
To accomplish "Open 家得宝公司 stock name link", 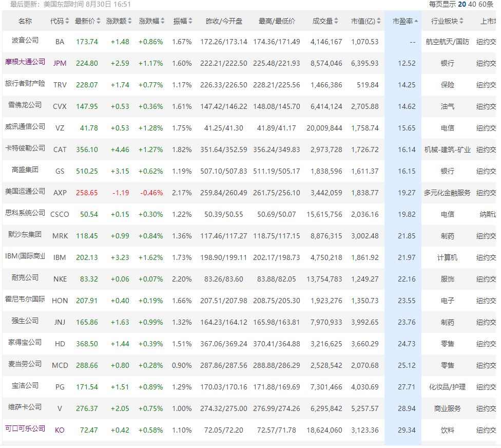I will tap(25, 343).
